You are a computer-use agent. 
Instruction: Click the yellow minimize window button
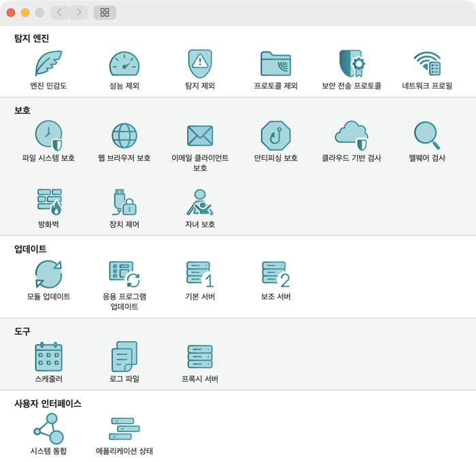pyautogui.click(x=25, y=12)
